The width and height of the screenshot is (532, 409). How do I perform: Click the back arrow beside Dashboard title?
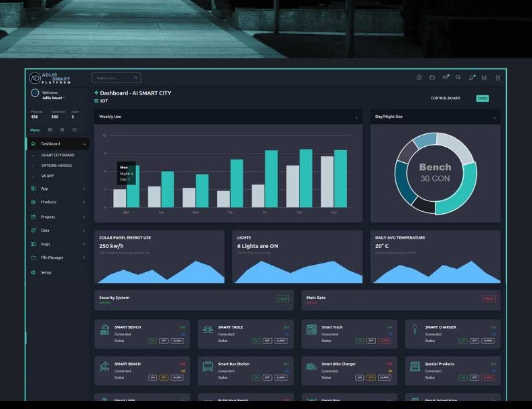96,93
